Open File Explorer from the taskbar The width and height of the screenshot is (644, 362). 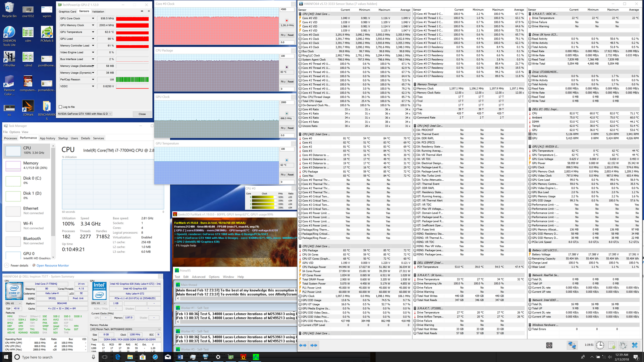(x=130, y=357)
